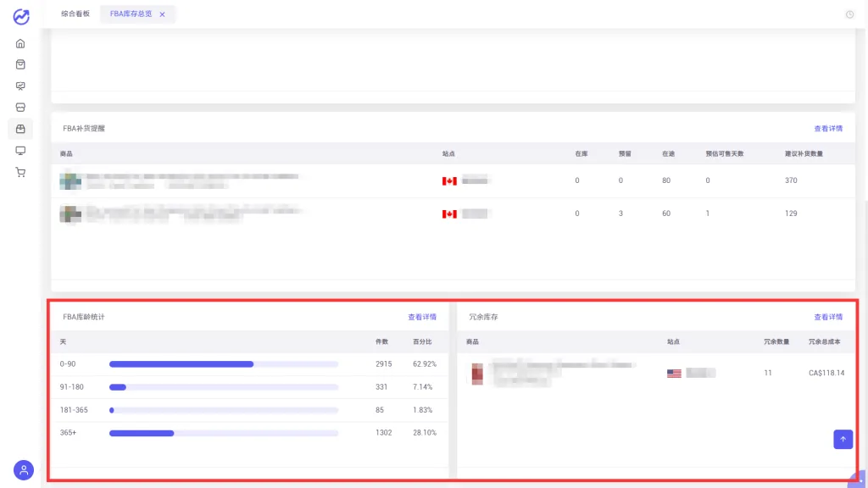This screenshot has height=488, width=868.
Task: Open the chart presentation sidebar icon
Action: pyautogui.click(x=20, y=86)
